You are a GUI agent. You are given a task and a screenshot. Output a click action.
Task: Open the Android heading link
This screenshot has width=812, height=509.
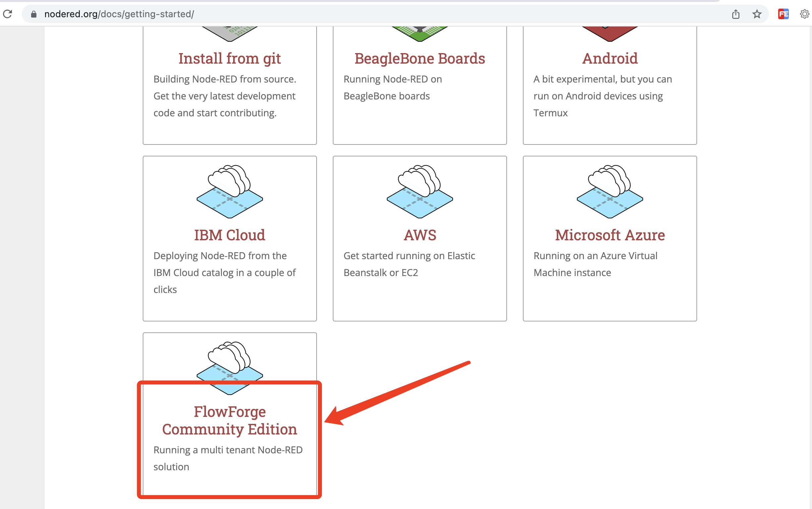click(x=610, y=59)
